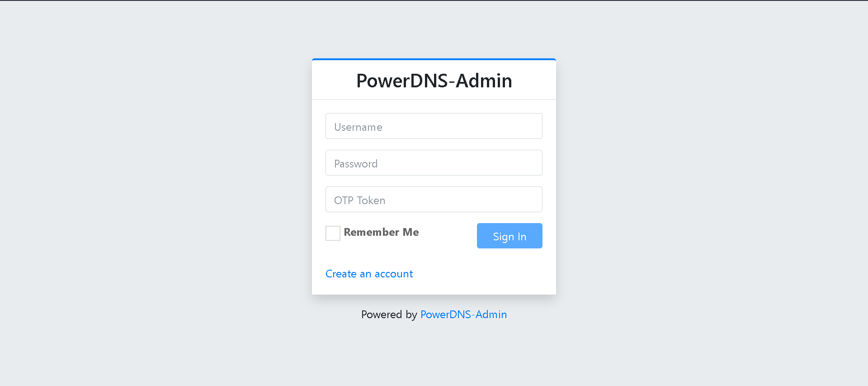Submit the login form via Sign In
Image resolution: width=868 pixels, height=386 pixels.
(x=509, y=236)
